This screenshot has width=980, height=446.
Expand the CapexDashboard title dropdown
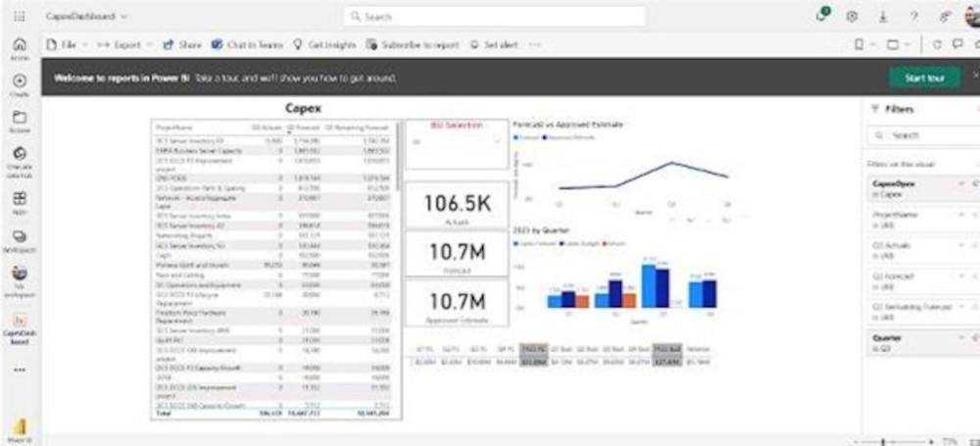[x=124, y=17]
